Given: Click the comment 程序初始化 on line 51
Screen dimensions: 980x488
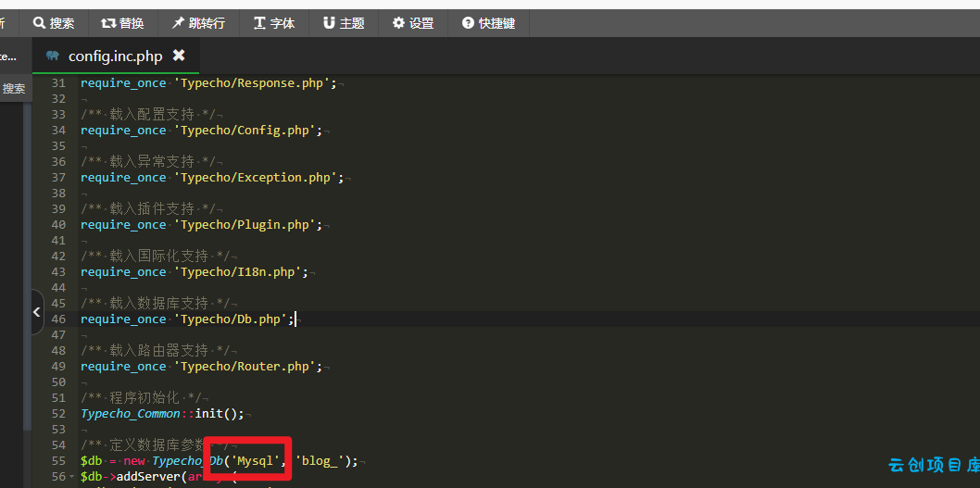Looking at the screenshot, I should click(x=145, y=397).
